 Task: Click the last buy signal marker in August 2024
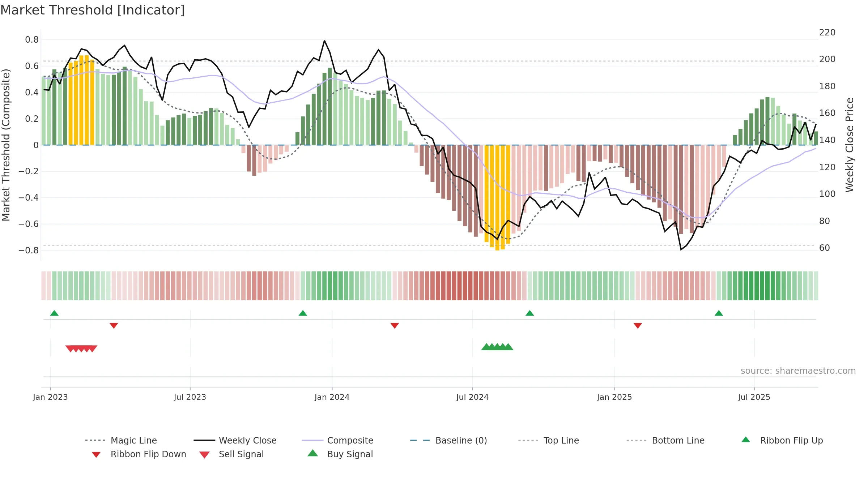508,347
